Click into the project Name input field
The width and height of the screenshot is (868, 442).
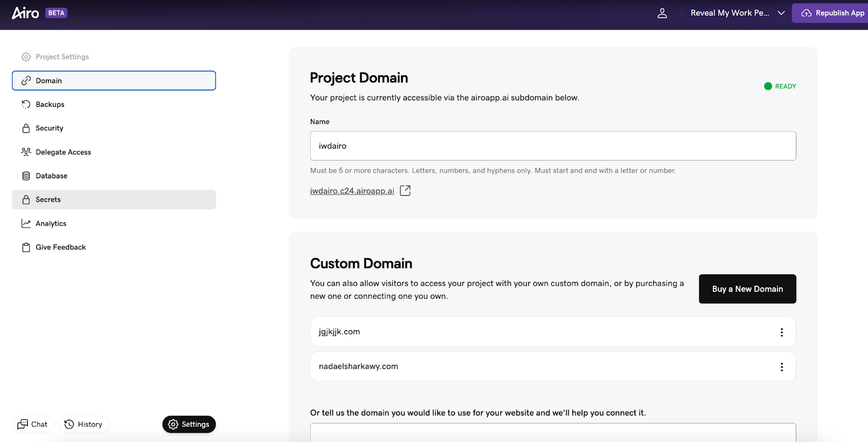tap(553, 146)
